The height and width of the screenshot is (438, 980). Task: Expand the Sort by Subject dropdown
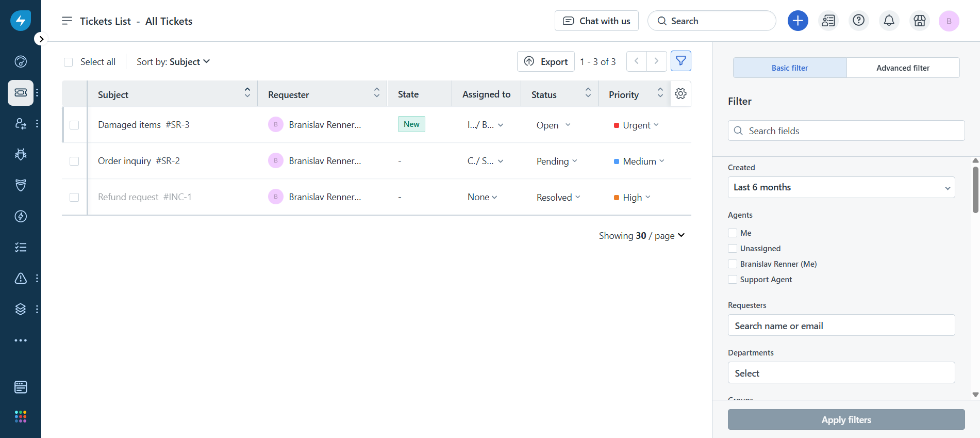[x=173, y=62]
